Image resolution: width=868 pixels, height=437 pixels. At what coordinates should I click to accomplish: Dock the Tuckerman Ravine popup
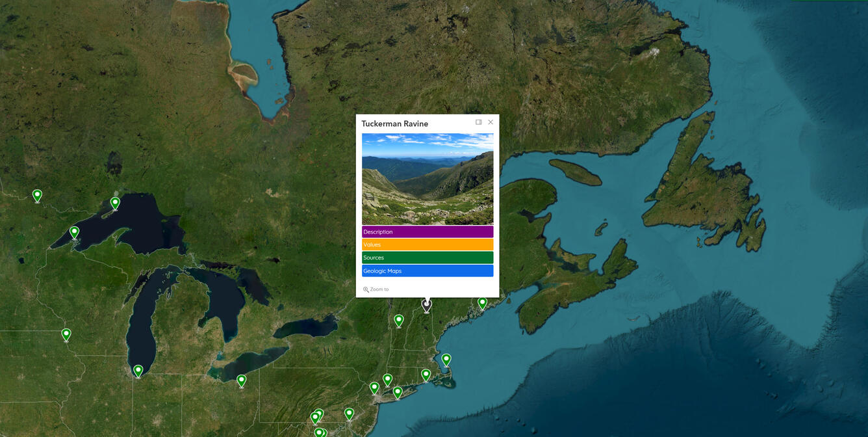pyautogui.click(x=478, y=122)
